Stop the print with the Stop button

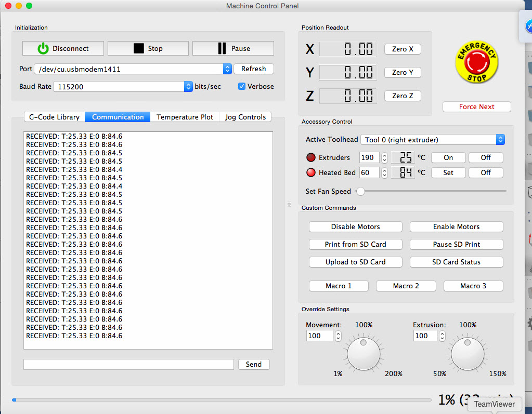tap(148, 48)
